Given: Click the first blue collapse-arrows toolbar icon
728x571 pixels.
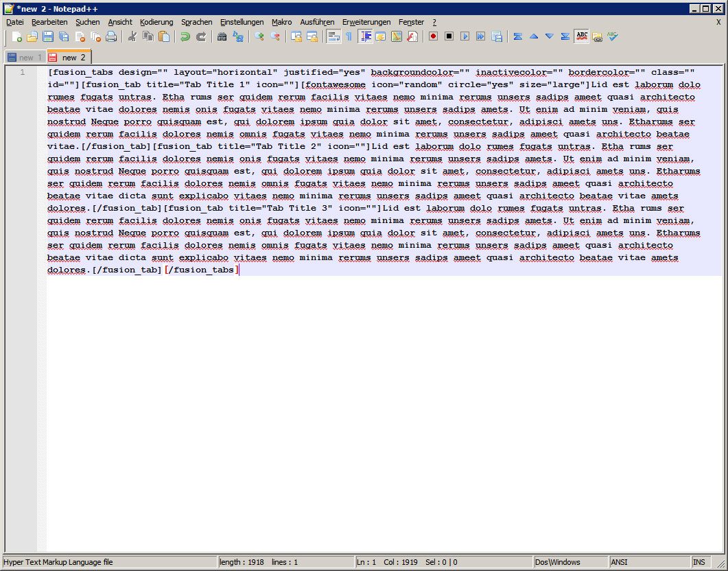Looking at the screenshot, I should point(517,36).
